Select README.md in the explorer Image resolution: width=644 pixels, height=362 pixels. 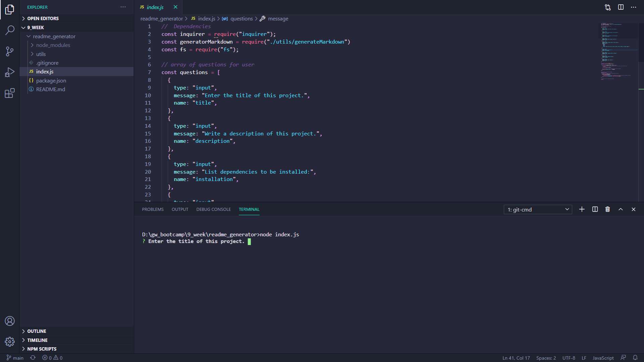[50, 89]
